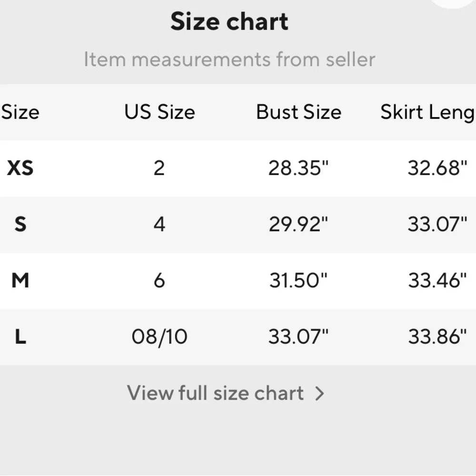Select the XS size row label

(20, 168)
